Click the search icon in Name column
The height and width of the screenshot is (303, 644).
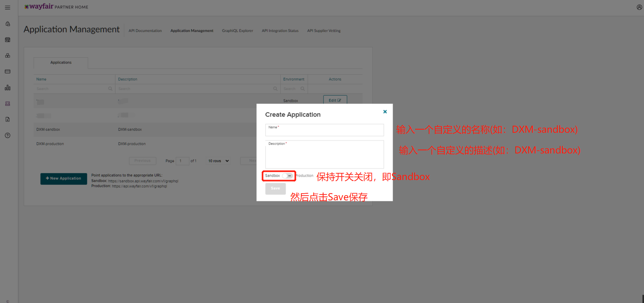pos(110,89)
